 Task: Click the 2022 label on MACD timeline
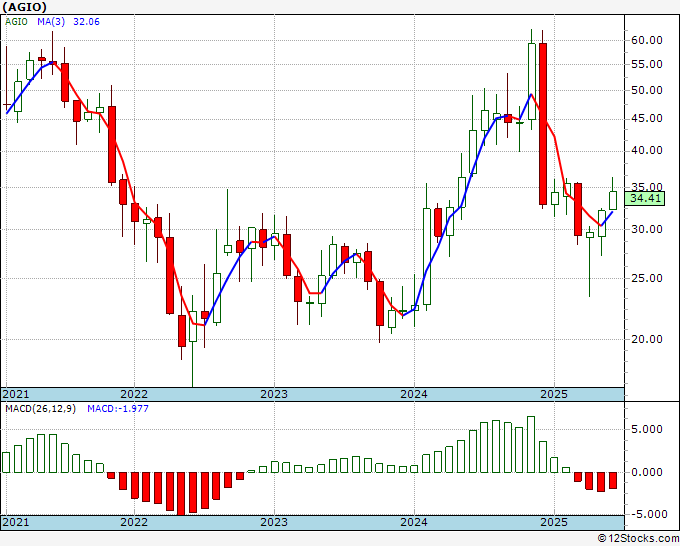134,522
